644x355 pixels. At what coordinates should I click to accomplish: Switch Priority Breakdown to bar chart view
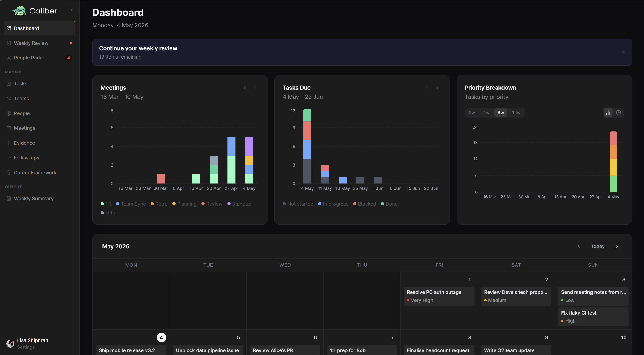pyautogui.click(x=608, y=113)
